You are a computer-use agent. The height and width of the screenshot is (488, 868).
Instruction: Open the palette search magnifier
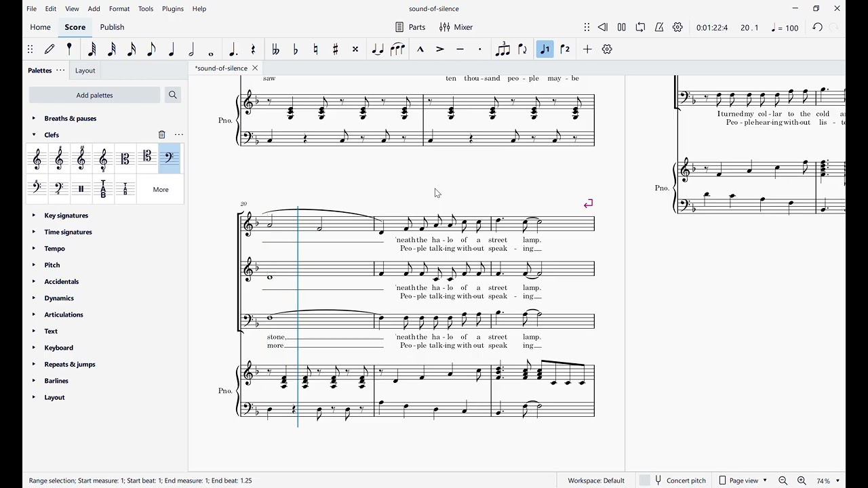coord(173,96)
